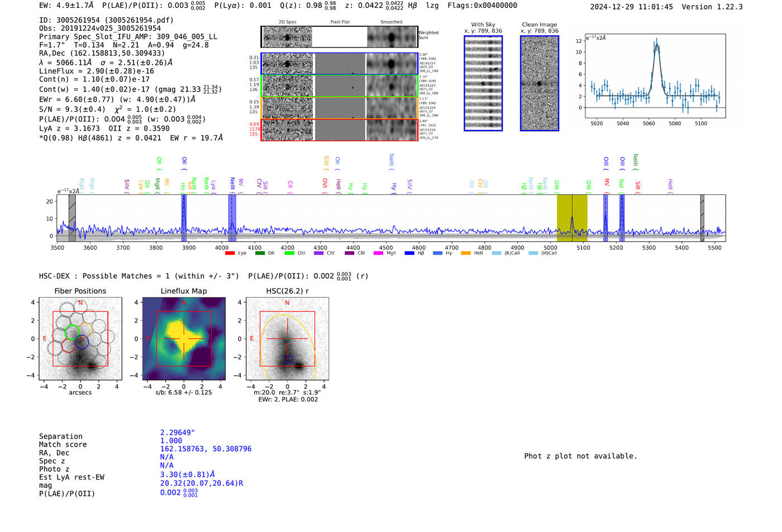
Task: Click the 3.30(±0.81)Å rest-EW value
Action: (x=188, y=475)
